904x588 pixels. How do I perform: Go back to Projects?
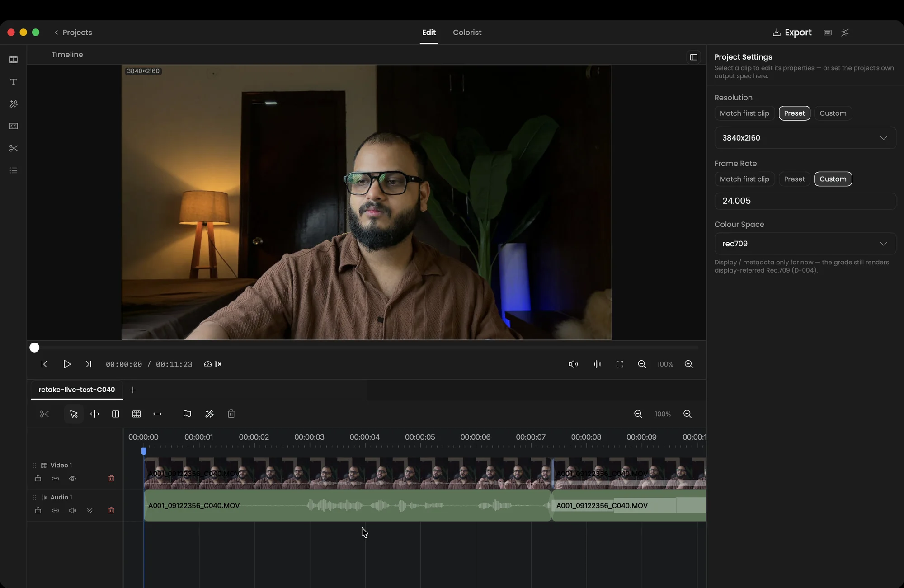(x=73, y=33)
